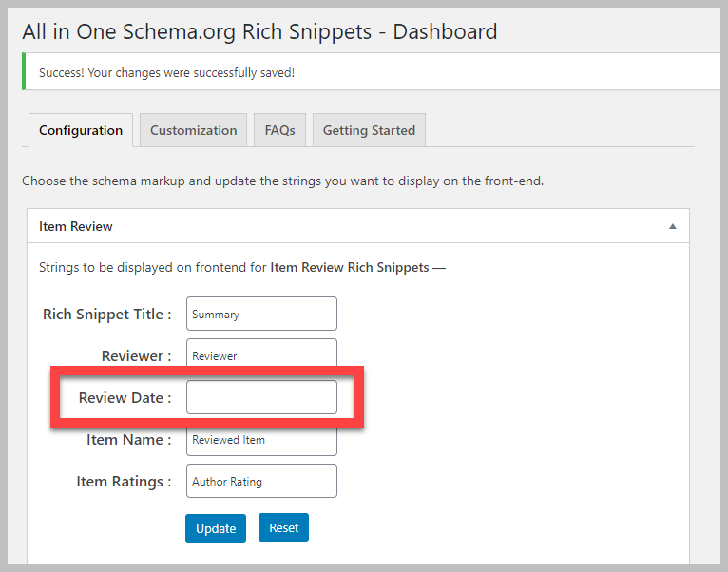Open the FAQs tab
Image resolution: width=728 pixels, height=572 pixels.
pos(280,130)
